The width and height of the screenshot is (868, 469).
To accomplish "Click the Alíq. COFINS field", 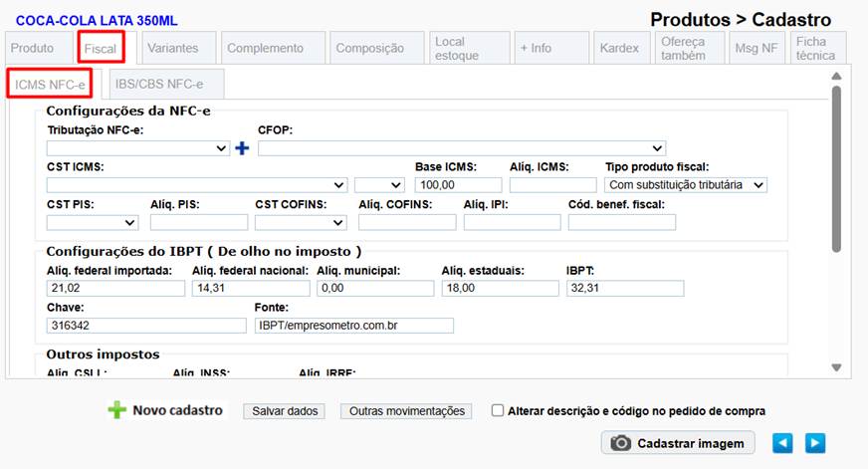I will [407, 223].
